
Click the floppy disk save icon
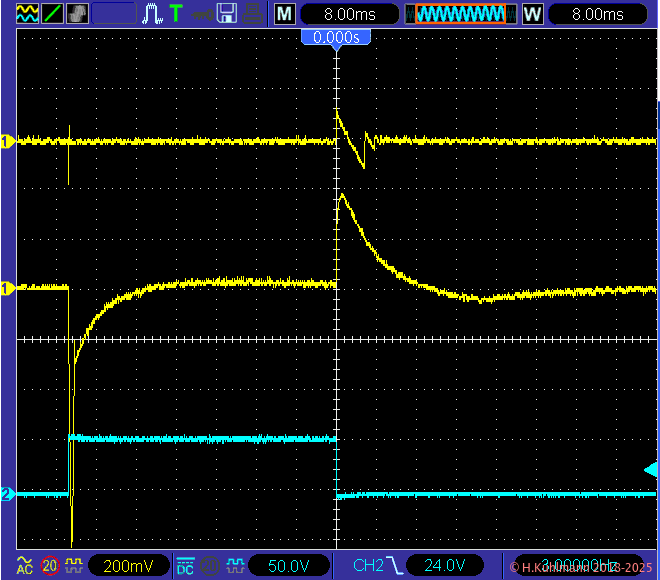[227, 14]
